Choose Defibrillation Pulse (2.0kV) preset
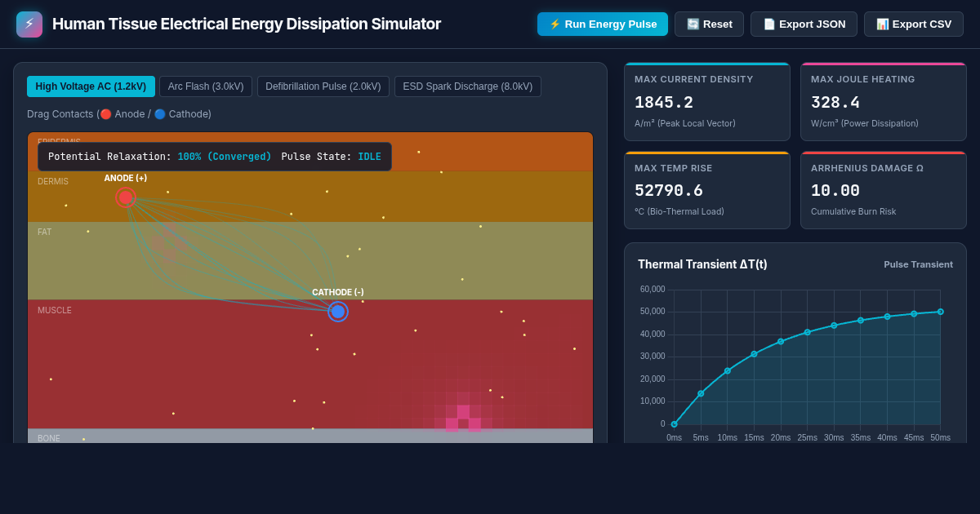The image size is (980, 514). point(323,86)
